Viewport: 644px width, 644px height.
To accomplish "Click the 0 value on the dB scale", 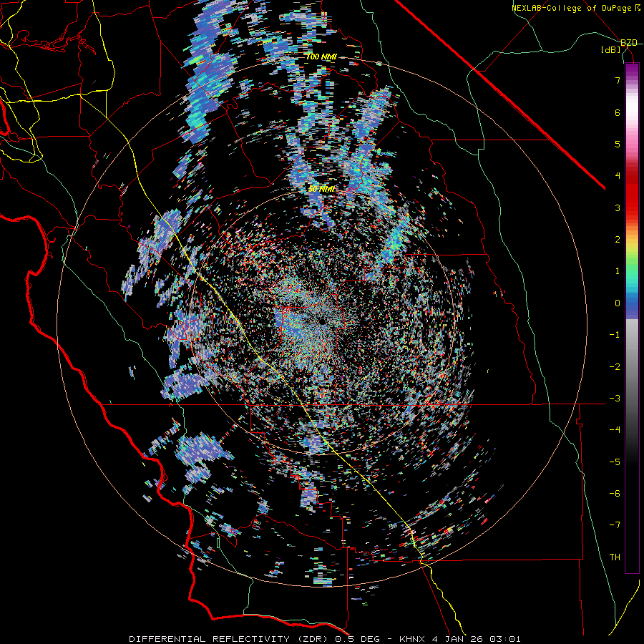I will (x=618, y=303).
